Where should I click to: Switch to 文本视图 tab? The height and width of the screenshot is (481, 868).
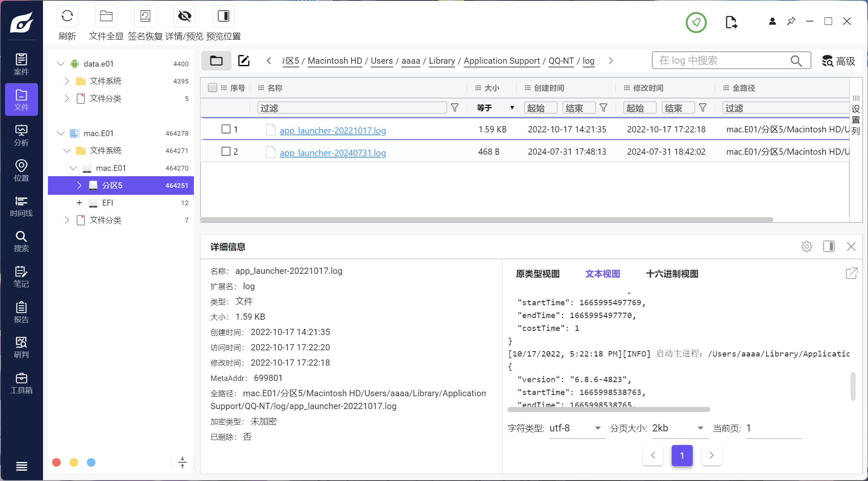click(x=603, y=274)
